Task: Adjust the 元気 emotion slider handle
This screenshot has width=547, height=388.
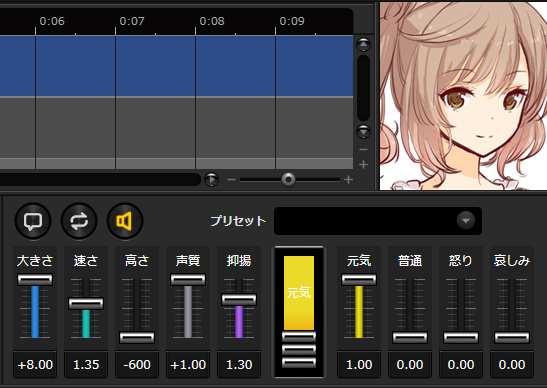Action: tap(359, 279)
